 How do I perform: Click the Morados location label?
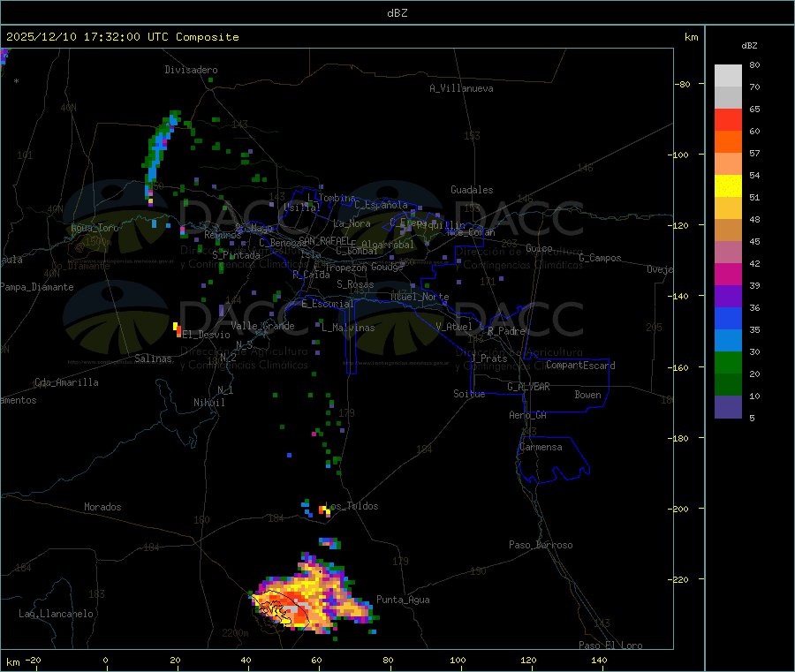[102, 507]
